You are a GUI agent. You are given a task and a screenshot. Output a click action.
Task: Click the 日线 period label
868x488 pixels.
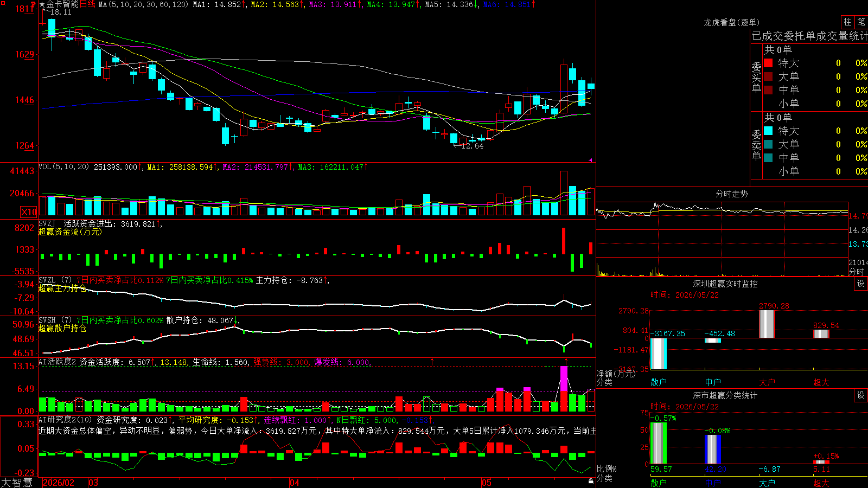point(87,4)
